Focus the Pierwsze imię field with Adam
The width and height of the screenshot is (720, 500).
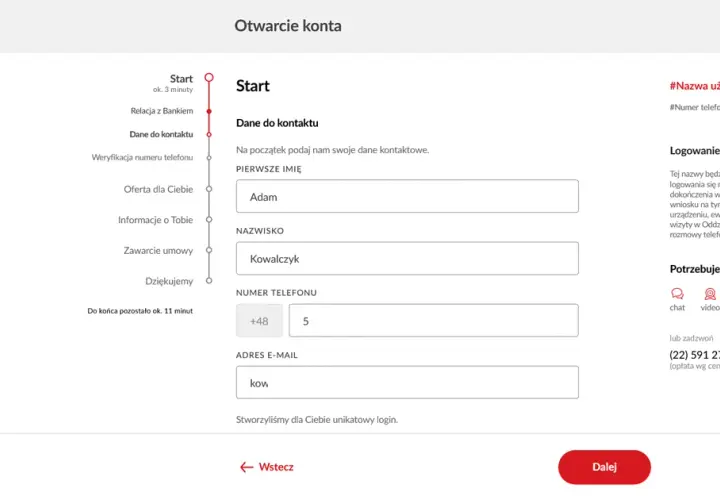point(407,196)
